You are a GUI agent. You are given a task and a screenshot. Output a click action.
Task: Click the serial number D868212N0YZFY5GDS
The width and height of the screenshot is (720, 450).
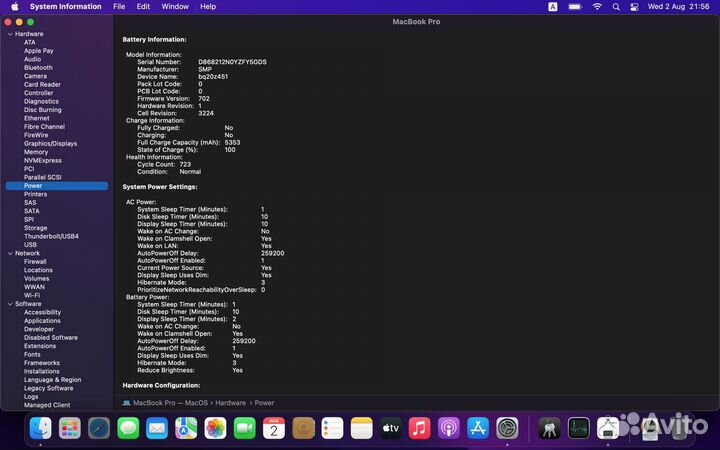click(x=232, y=62)
